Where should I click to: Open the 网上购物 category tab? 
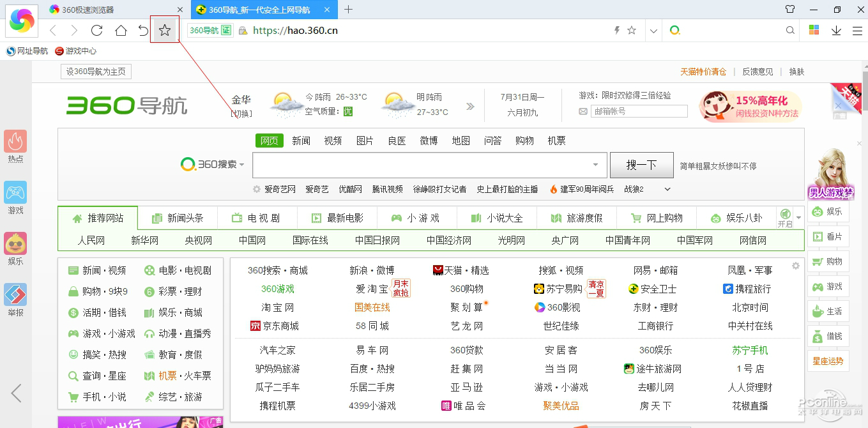click(x=657, y=218)
